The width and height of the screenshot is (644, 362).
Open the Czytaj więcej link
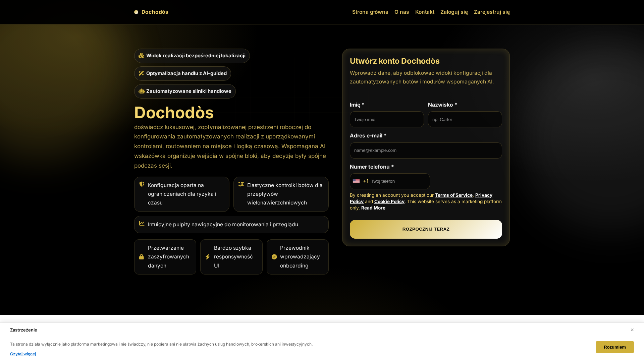point(23,354)
